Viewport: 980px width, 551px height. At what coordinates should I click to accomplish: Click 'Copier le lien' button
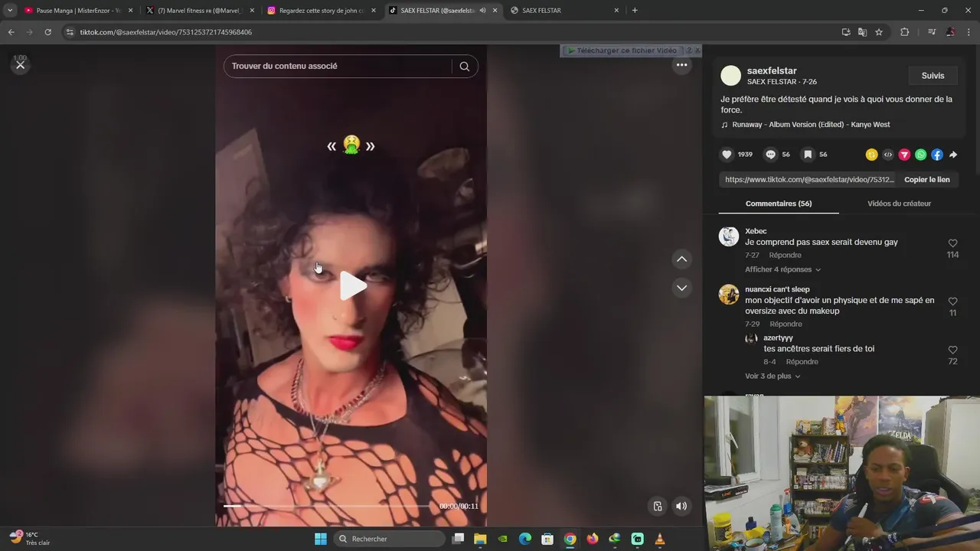(926, 180)
